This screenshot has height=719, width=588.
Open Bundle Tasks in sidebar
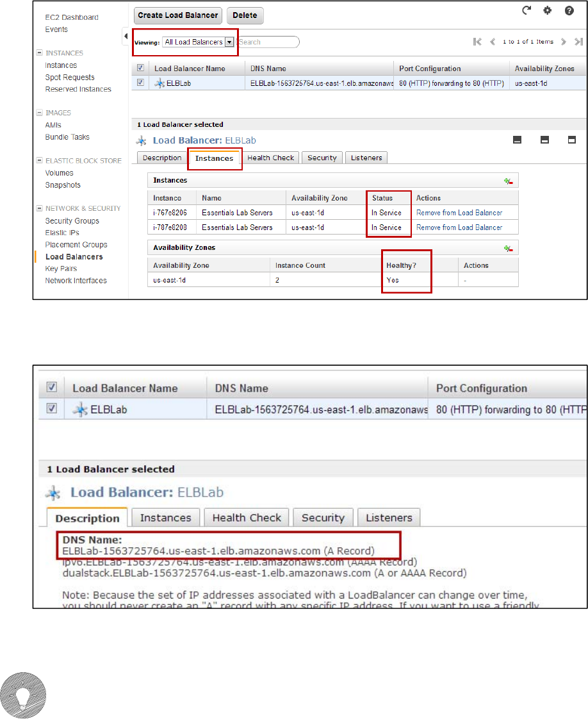(x=67, y=137)
